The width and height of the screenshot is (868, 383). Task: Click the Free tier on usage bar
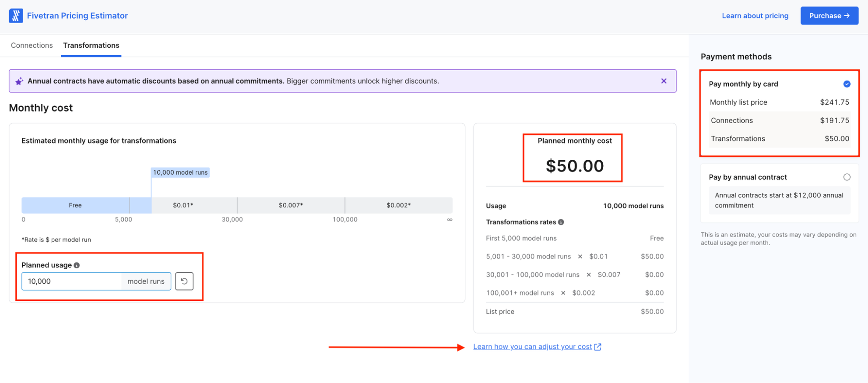(75, 205)
